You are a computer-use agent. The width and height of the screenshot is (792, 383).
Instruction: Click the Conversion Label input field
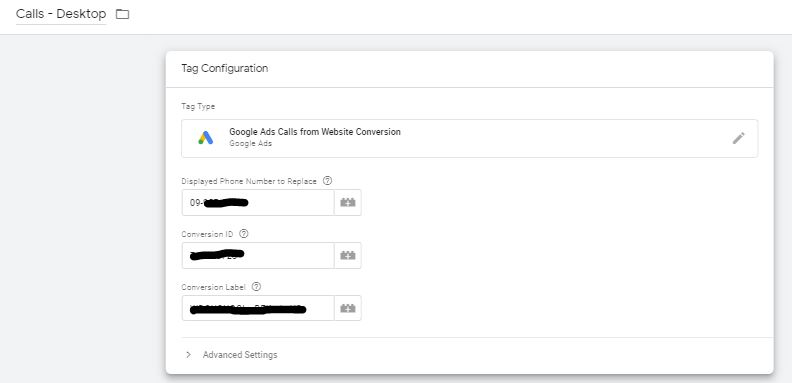click(258, 308)
